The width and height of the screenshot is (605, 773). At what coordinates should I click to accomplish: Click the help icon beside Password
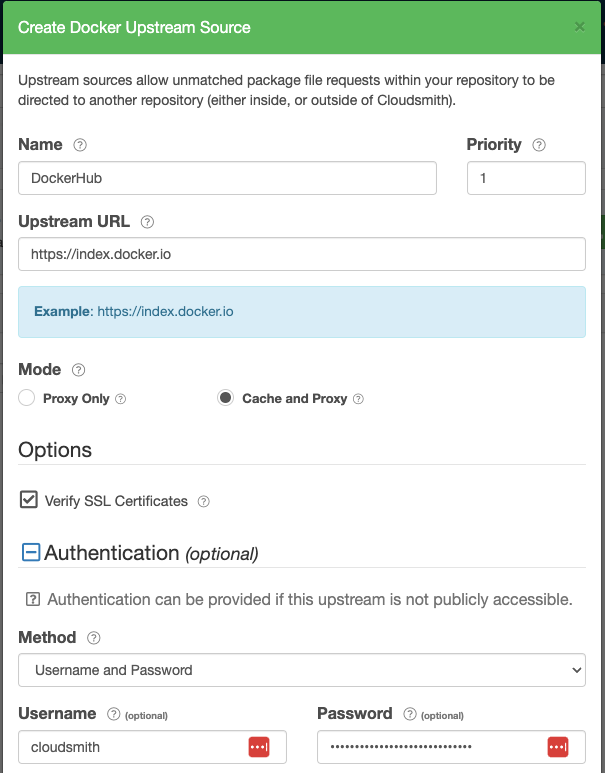pyautogui.click(x=410, y=714)
